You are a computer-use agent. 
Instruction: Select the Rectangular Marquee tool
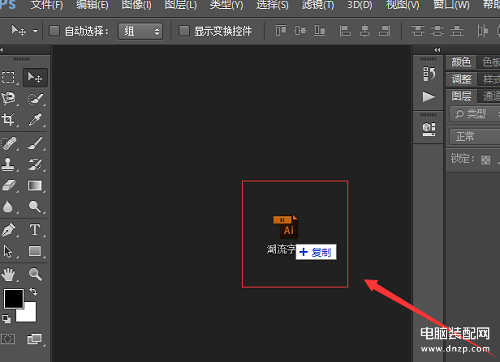click(8, 77)
